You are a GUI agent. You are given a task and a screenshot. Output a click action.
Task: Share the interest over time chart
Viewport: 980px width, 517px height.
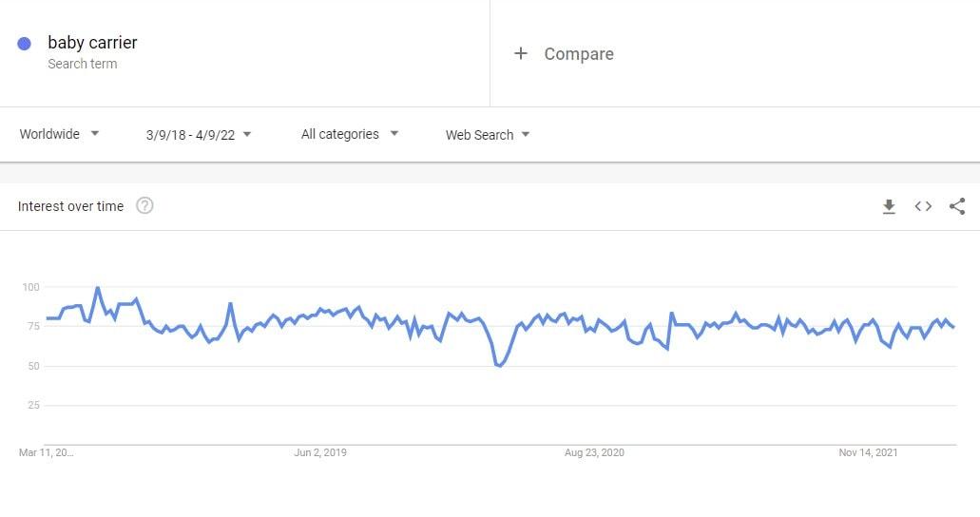click(957, 206)
